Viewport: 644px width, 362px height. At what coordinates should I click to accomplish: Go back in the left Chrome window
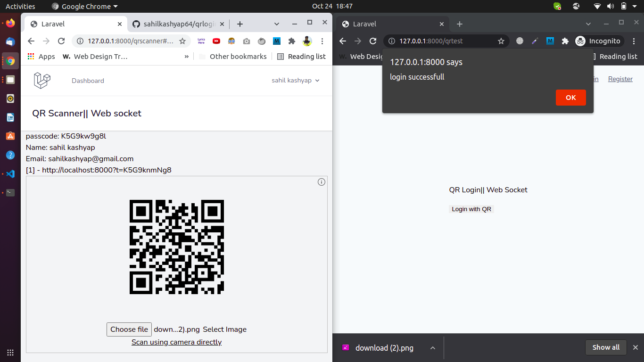[x=31, y=41]
